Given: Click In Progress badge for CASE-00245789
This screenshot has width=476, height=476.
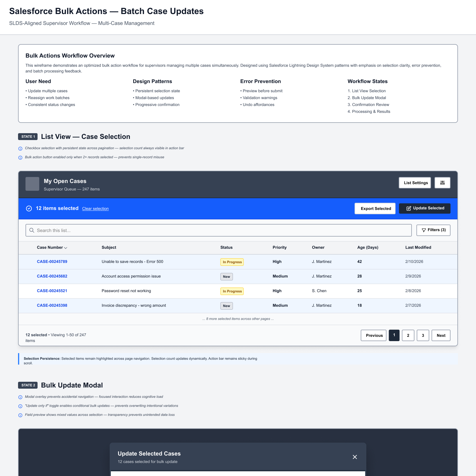Looking at the screenshot, I should click(232, 262).
